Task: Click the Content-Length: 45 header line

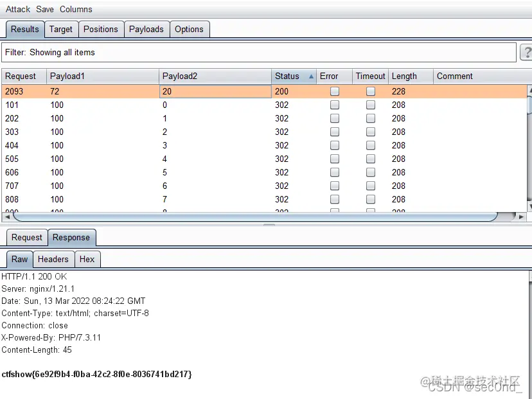Action: coord(37,350)
